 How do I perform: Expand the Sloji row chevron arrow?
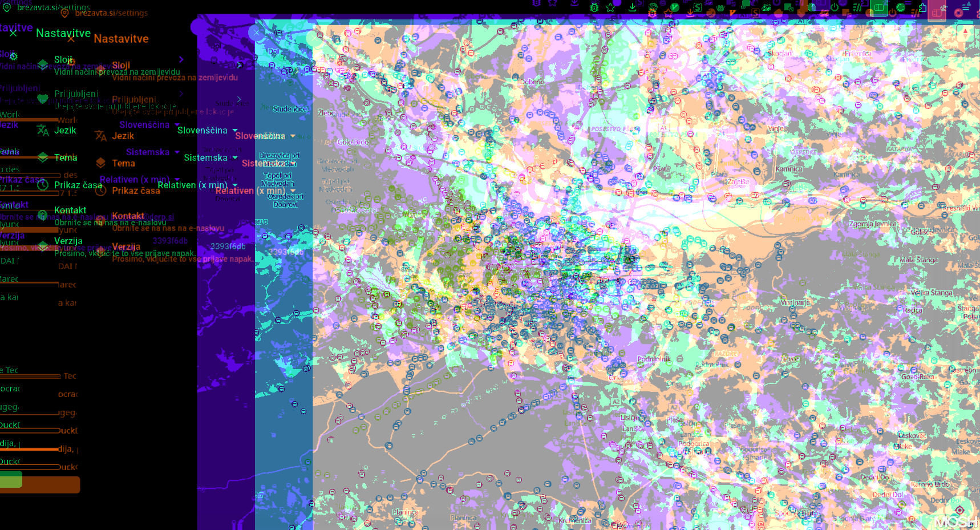(181, 59)
